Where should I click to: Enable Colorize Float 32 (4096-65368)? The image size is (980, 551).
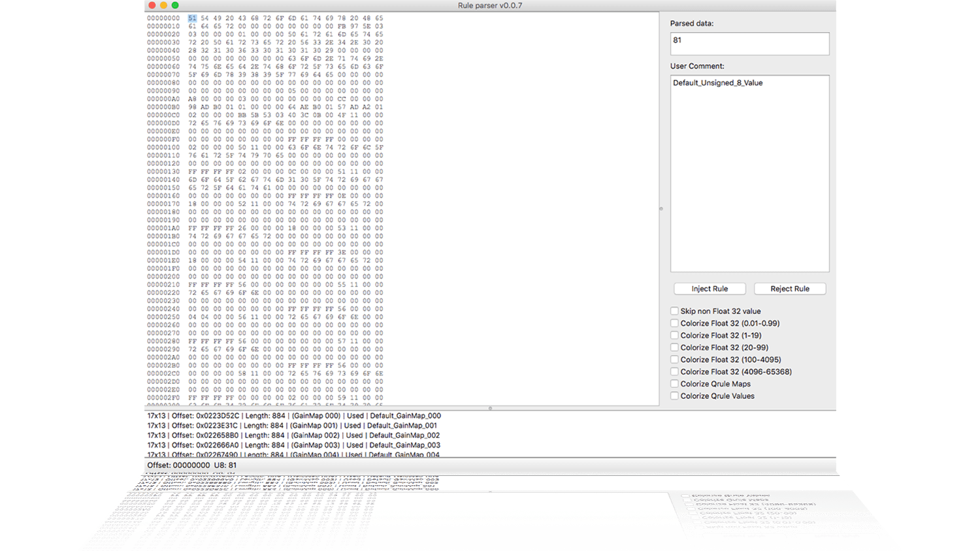tap(674, 371)
